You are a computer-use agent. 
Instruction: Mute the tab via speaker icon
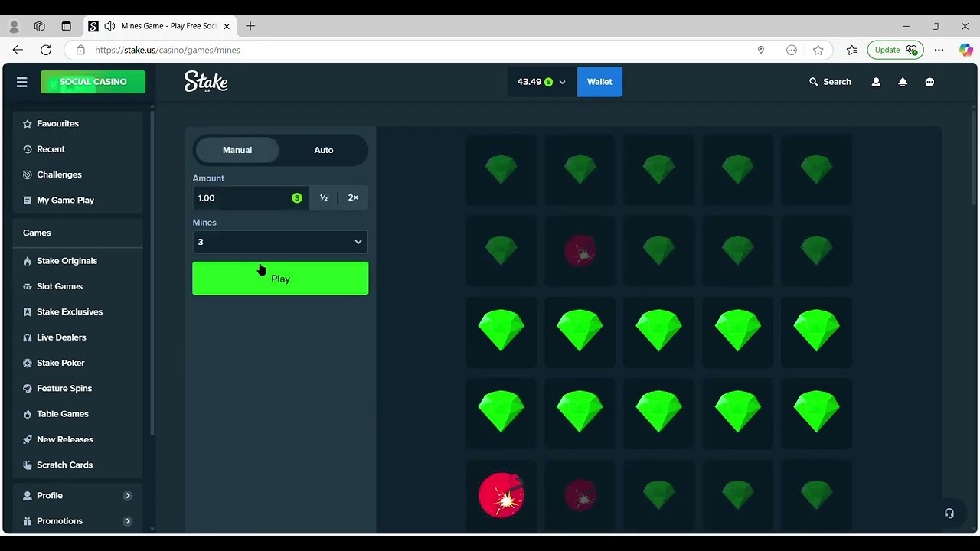pyautogui.click(x=109, y=26)
